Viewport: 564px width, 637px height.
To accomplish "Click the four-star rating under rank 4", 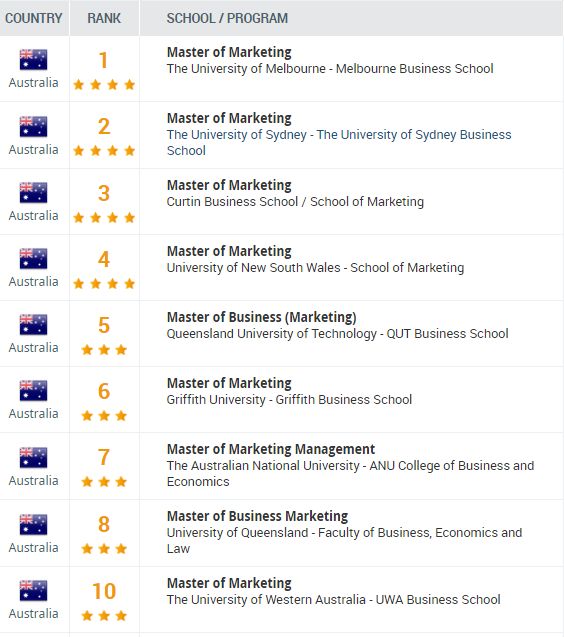I will [x=104, y=283].
